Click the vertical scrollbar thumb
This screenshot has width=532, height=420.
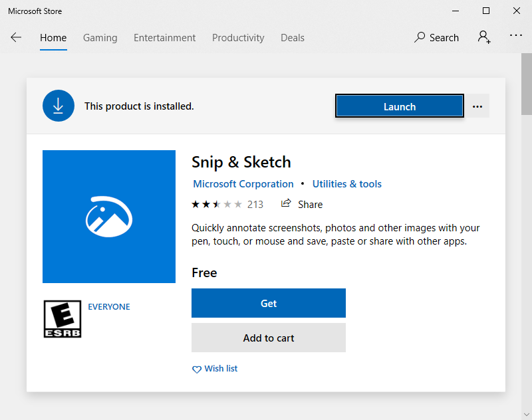(527, 84)
